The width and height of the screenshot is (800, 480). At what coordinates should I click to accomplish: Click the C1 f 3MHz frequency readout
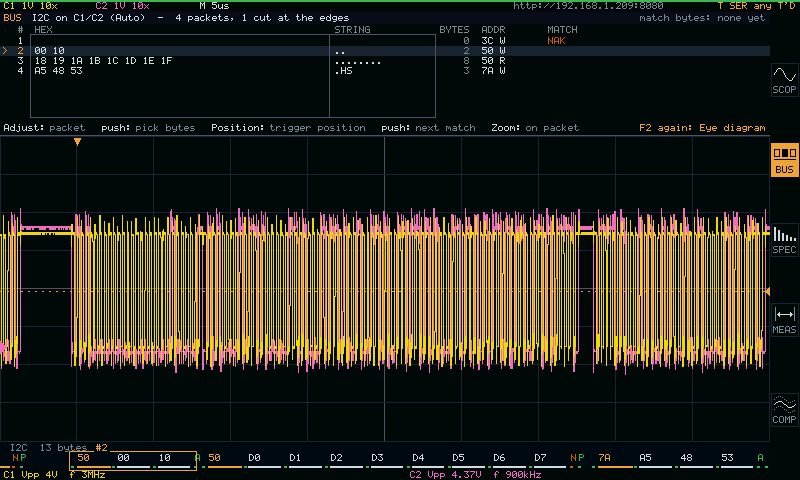pos(87,475)
